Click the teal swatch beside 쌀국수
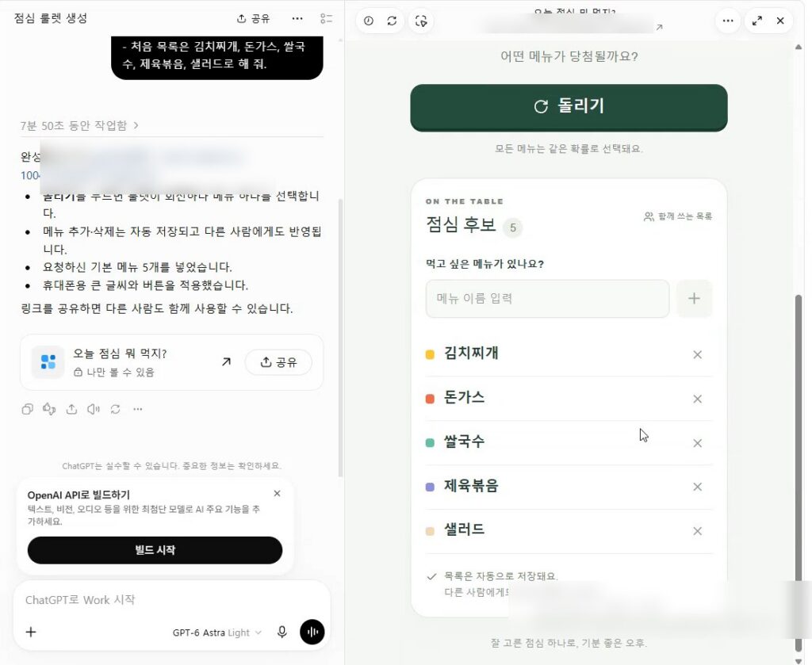812x665 pixels. [430, 443]
